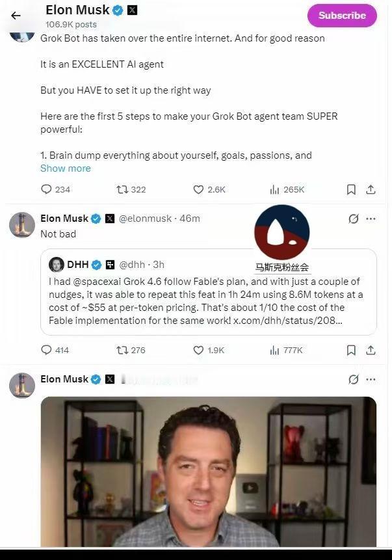Image resolution: width=392 pixels, height=560 pixels.
Task: Click the Subscribe button
Action: click(342, 16)
